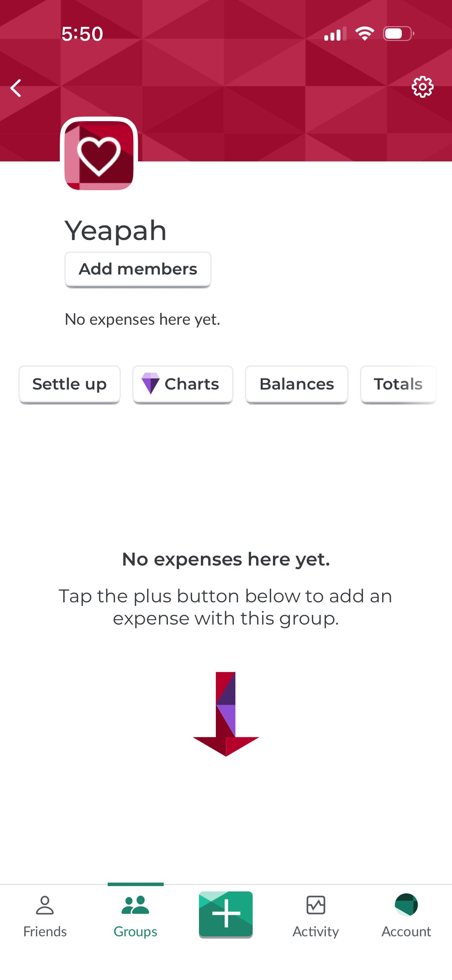Open the Totals view
Viewport: 452px width, 980px height.
398,384
